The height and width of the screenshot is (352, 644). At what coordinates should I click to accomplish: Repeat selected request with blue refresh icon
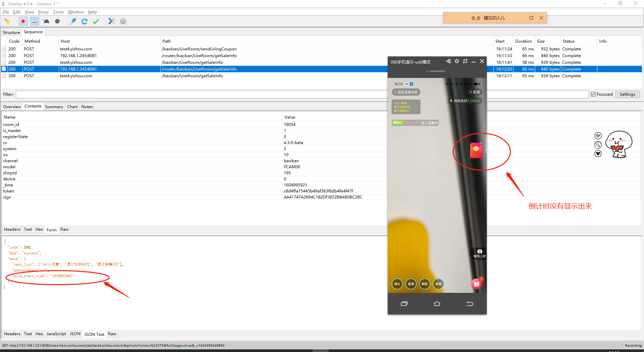(x=85, y=21)
